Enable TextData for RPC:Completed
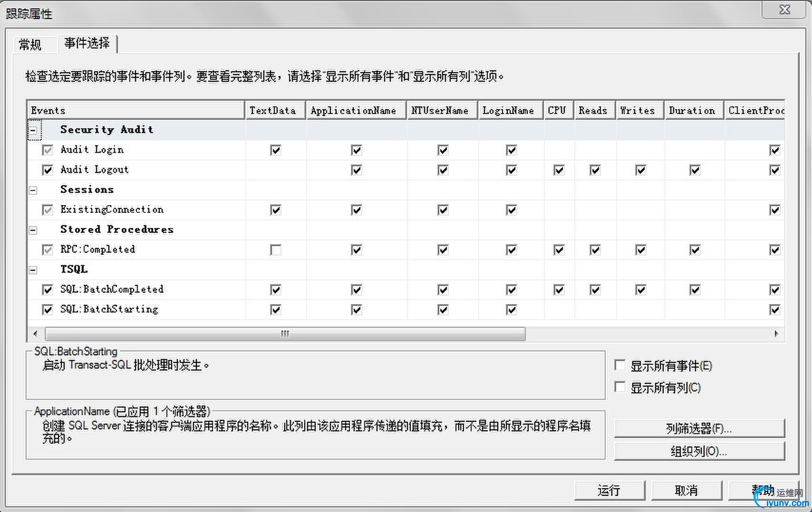The height and width of the screenshot is (512, 812). [276, 250]
